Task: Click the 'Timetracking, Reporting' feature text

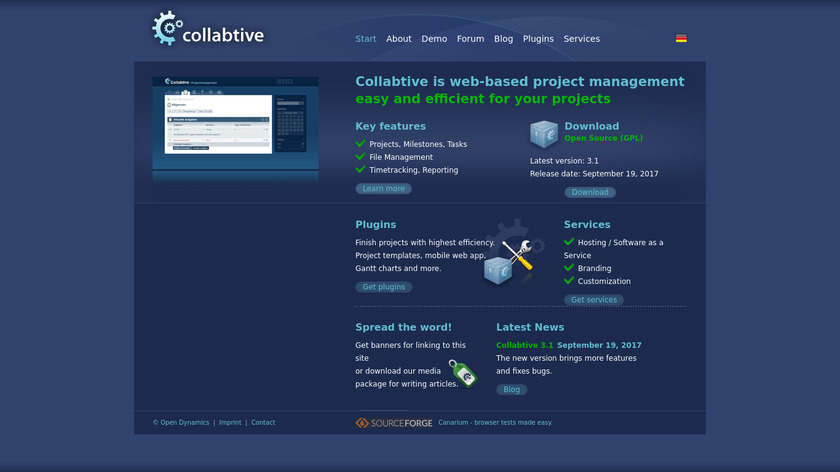Action: click(x=414, y=170)
